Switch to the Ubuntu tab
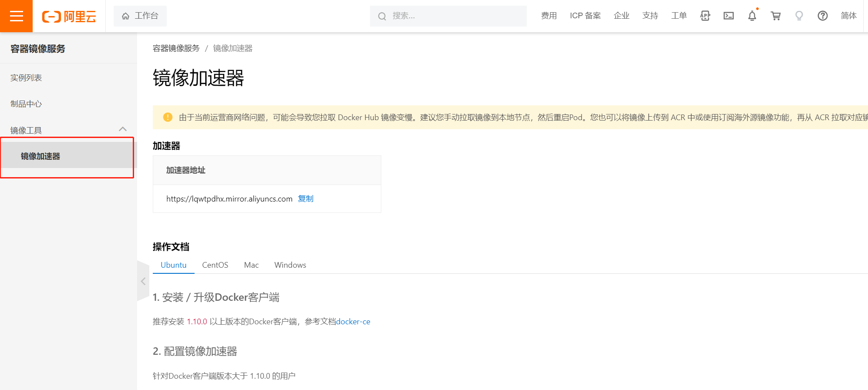The width and height of the screenshot is (868, 390). (x=173, y=265)
